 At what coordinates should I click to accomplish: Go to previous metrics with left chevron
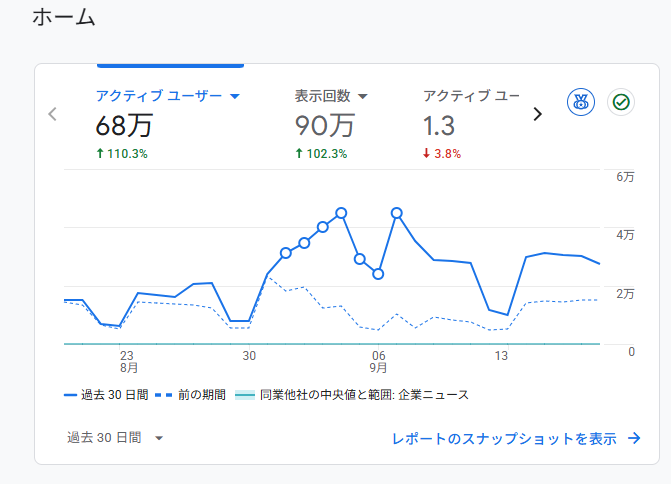53,114
